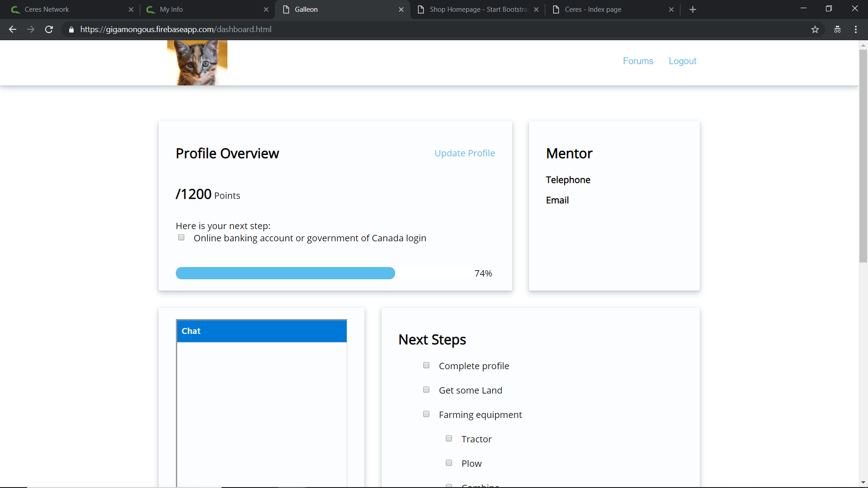868x488 pixels.
Task: Open a new tab with plus icon
Action: (x=693, y=9)
